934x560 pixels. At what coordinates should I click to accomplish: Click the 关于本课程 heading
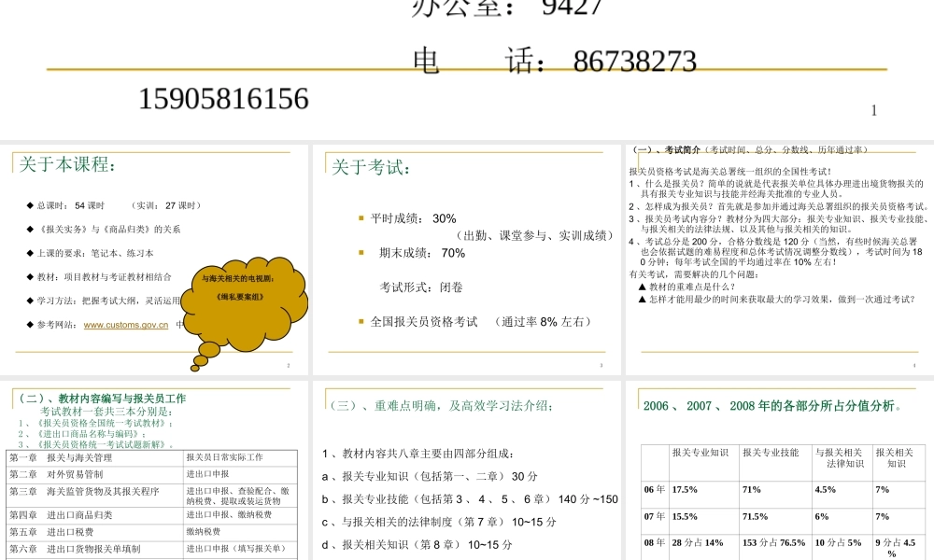[x=67, y=165]
